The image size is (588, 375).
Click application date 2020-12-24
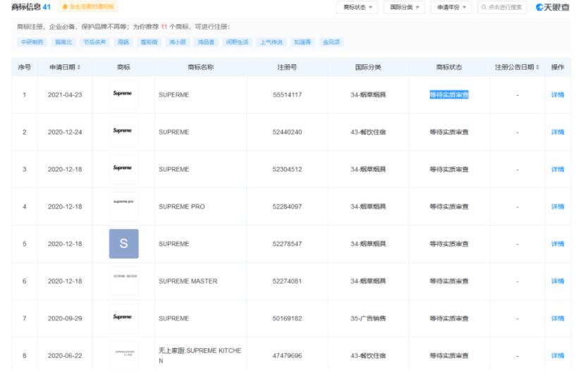pyautogui.click(x=65, y=132)
